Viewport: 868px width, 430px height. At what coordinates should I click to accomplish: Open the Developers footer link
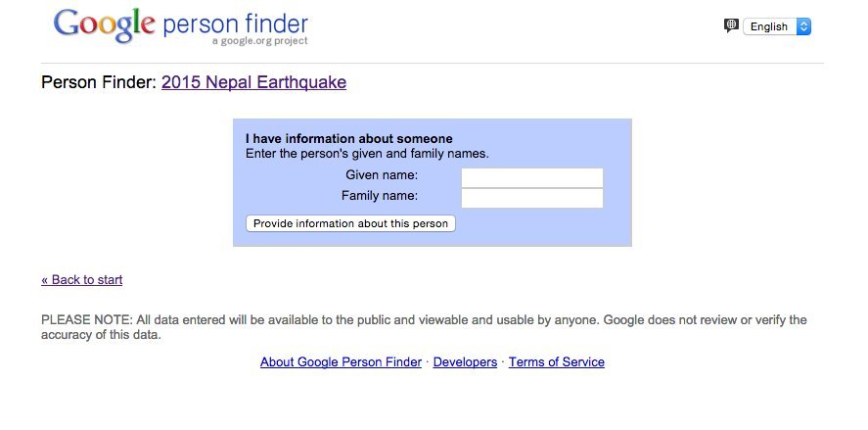point(465,361)
